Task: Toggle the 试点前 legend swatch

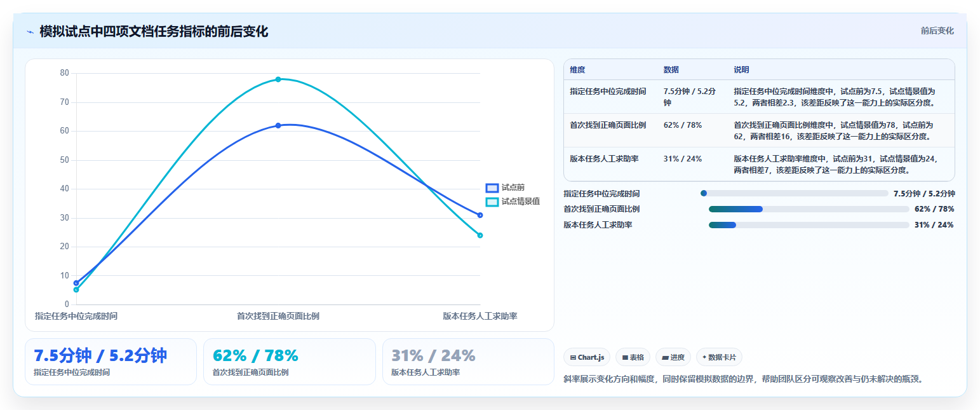Action: [x=492, y=188]
